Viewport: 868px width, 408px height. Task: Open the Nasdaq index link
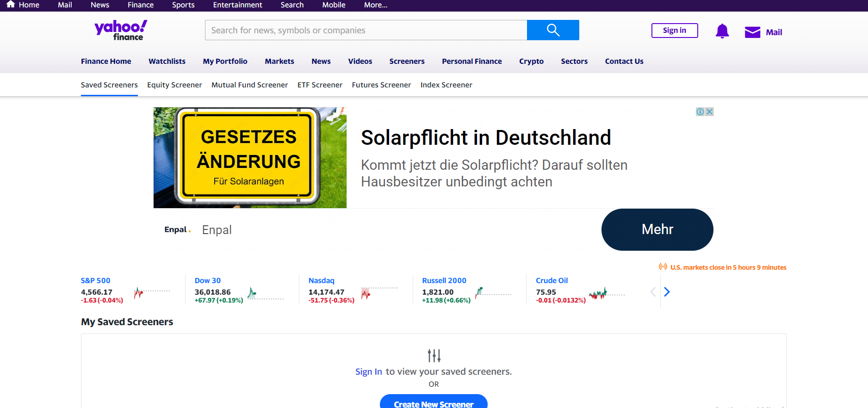(322, 280)
